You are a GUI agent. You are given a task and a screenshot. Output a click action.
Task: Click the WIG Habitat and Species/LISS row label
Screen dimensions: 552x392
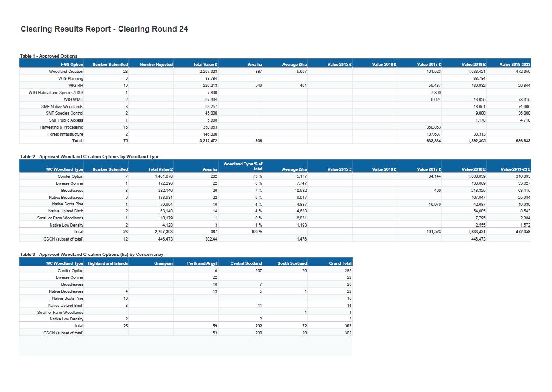click(56, 93)
